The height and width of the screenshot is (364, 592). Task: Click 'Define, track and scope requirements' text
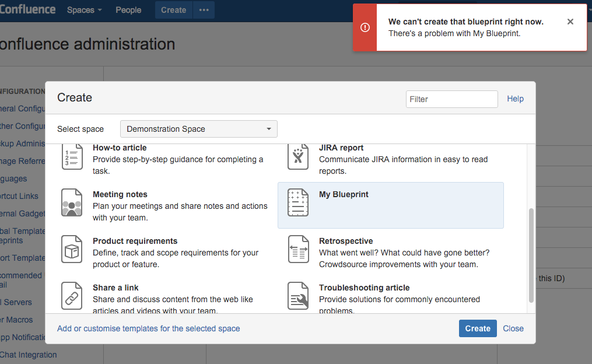[x=176, y=258]
